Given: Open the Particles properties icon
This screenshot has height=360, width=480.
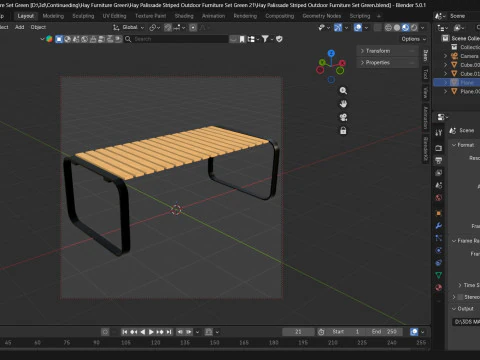Looking at the screenshot, I should pyautogui.click(x=439, y=238).
